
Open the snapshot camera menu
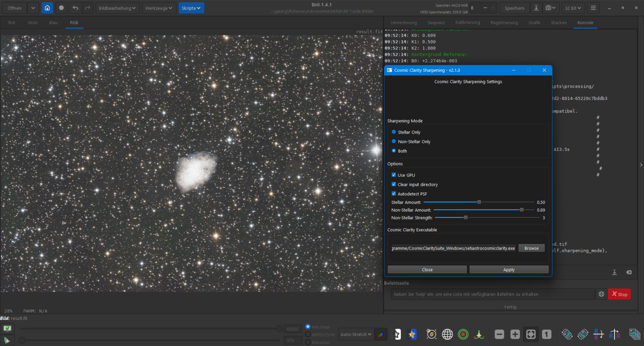550,8
